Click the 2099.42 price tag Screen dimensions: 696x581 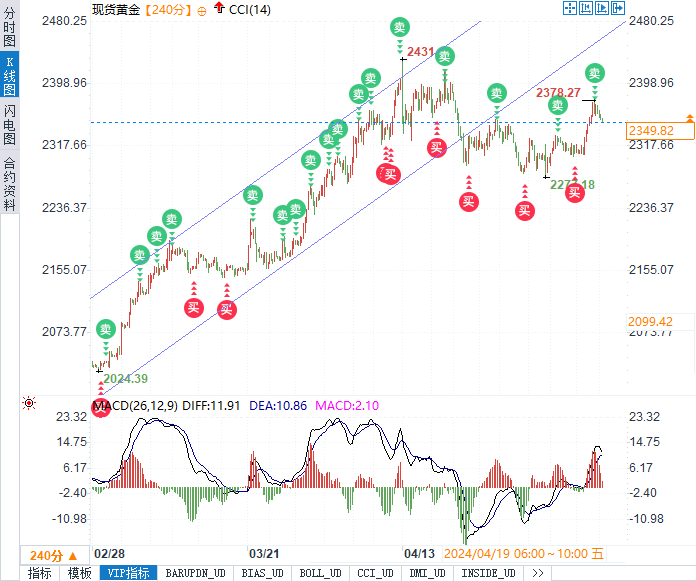pos(660,322)
